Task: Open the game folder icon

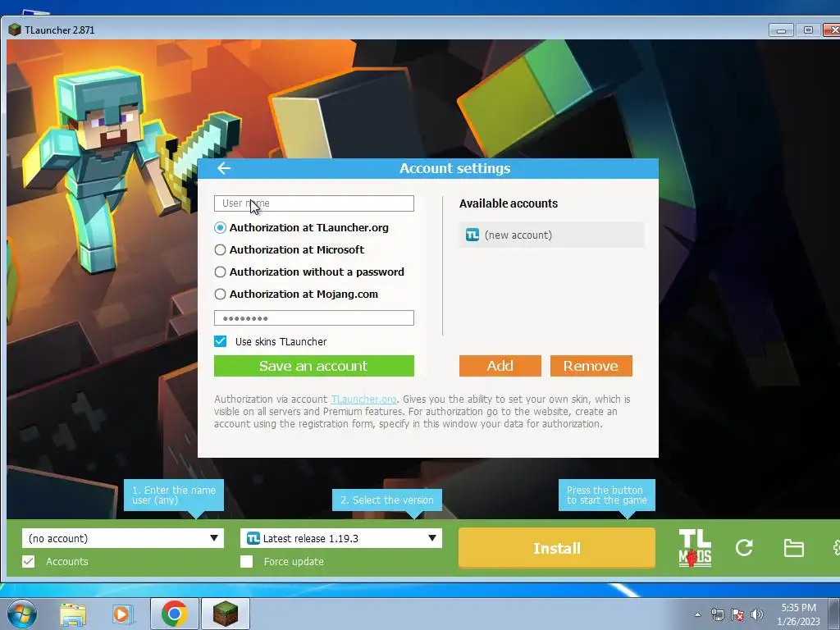Action: 793,548
